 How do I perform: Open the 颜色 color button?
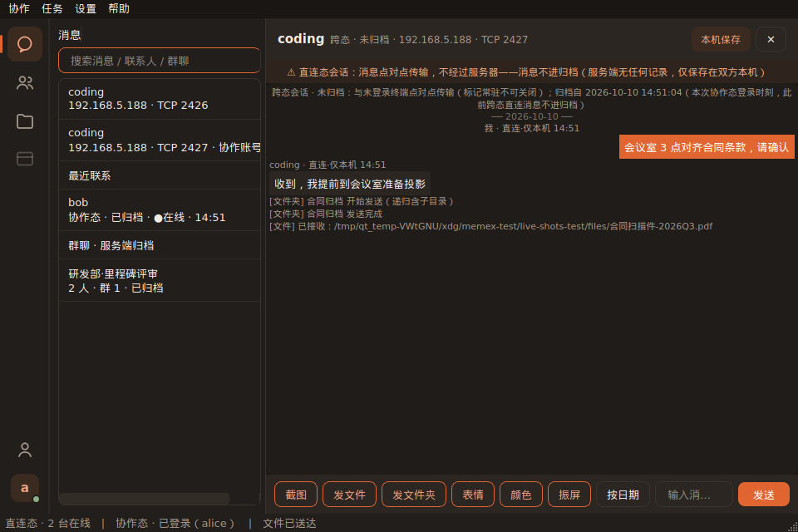[520, 495]
